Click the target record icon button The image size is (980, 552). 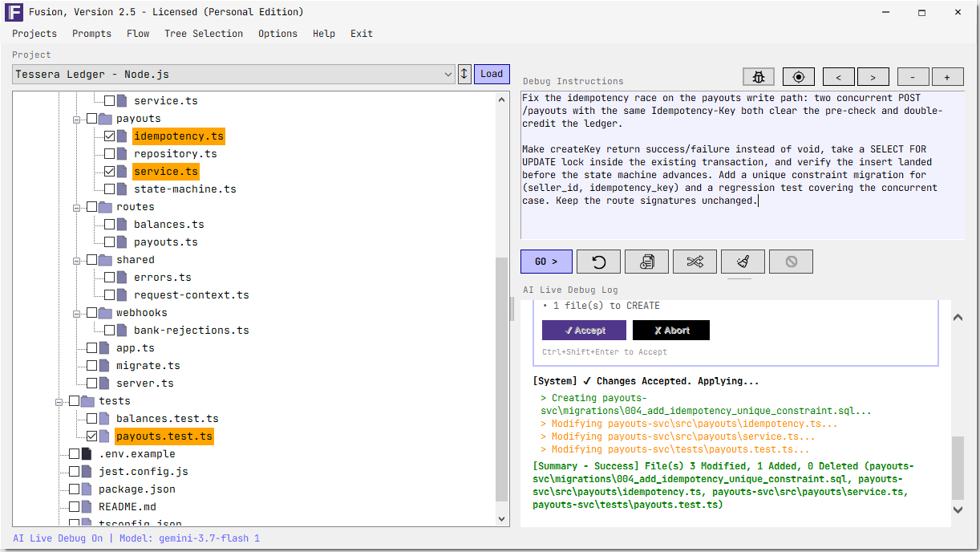point(798,77)
